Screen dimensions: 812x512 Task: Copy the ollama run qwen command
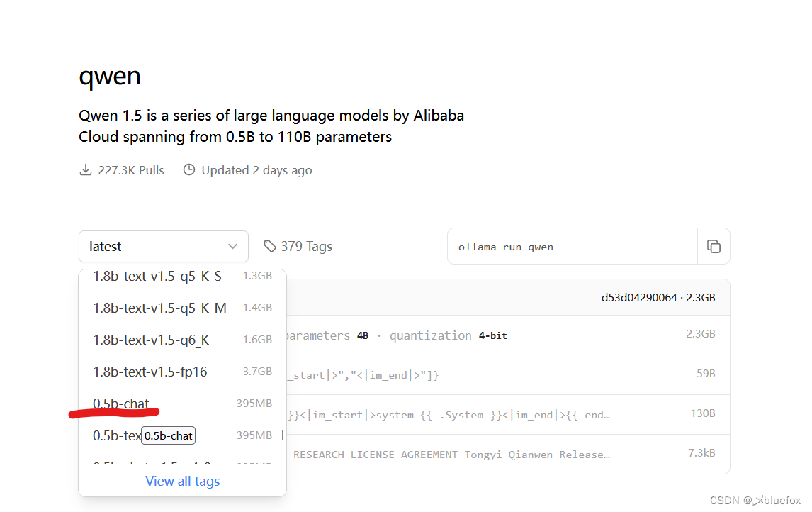pos(714,247)
